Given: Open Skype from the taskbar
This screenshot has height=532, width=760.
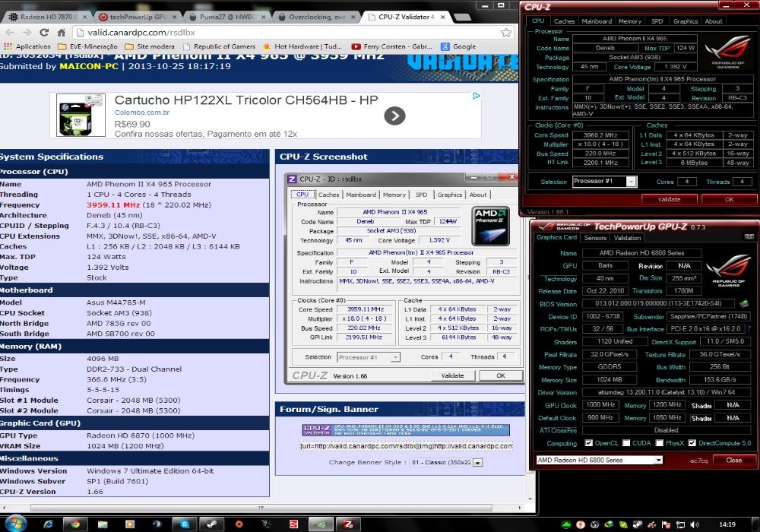Looking at the screenshot, I should pyautogui.click(x=184, y=524).
